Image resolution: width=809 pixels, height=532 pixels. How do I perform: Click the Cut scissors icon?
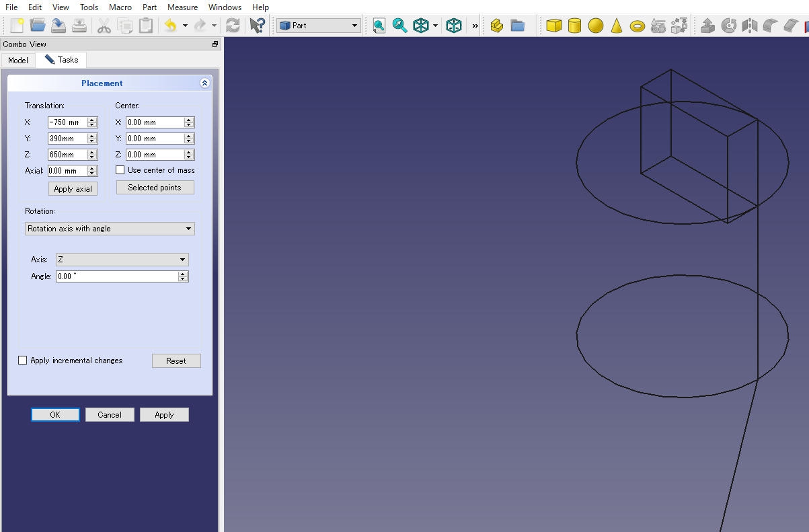tap(104, 26)
